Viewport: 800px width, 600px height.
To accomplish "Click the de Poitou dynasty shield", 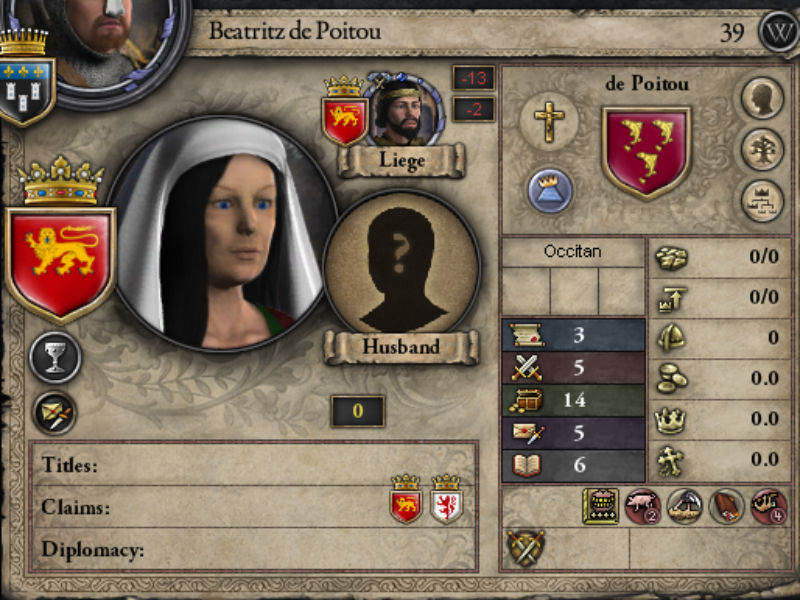I will tap(646, 152).
